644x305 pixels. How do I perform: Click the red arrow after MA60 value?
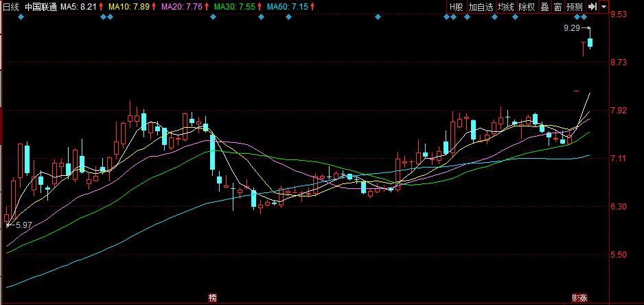(313, 7)
